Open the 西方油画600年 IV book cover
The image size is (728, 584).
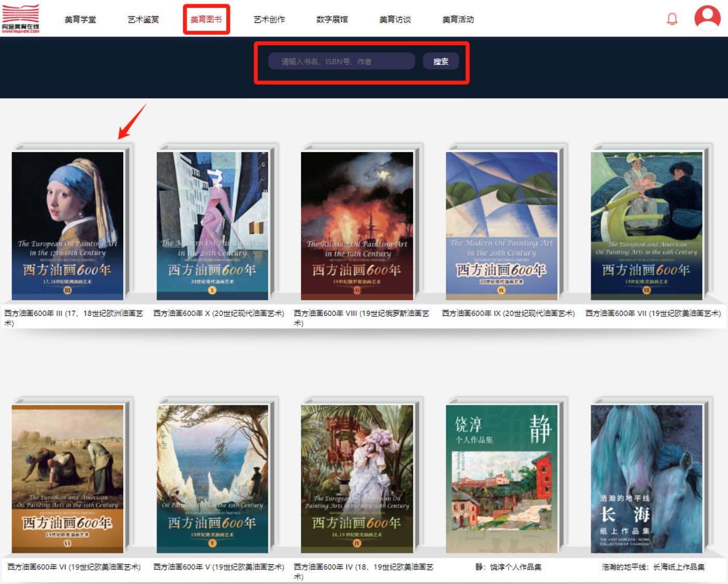coord(357,479)
